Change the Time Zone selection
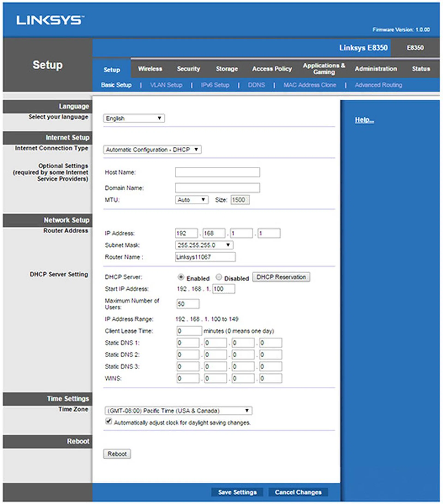 coord(178,410)
